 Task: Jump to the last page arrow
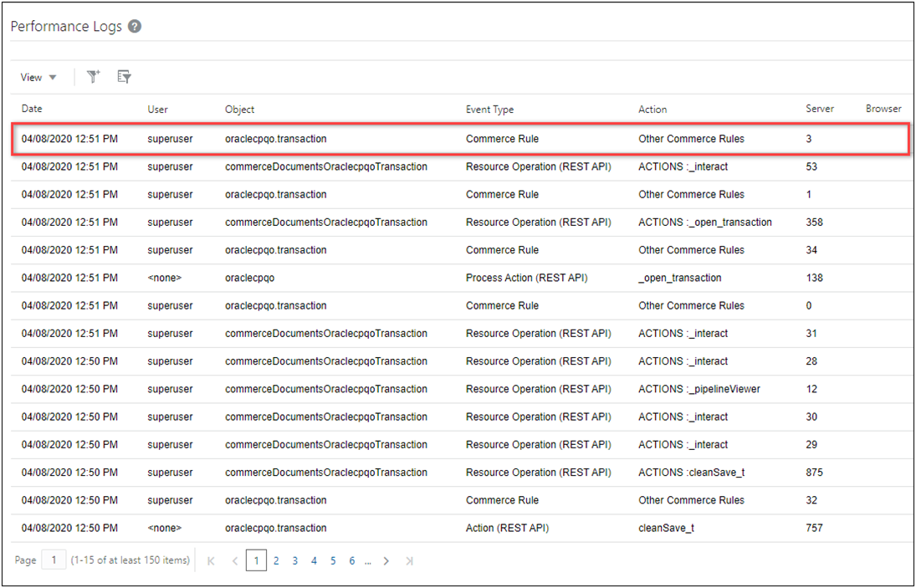(409, 560)
